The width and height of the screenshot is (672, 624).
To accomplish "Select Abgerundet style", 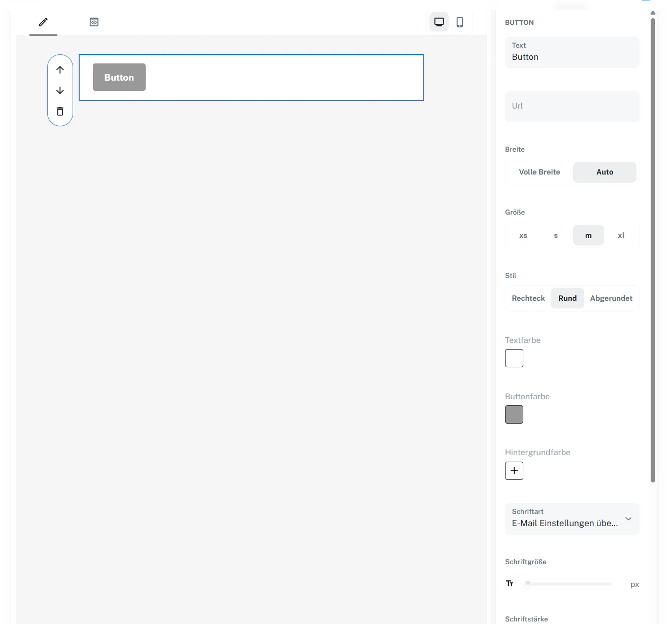I will (611, 298).
